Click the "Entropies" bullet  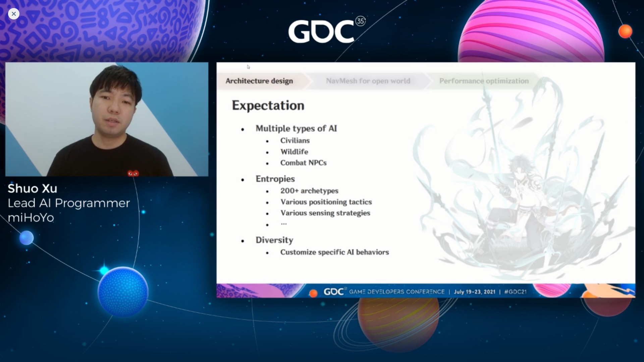[x=275, y=179]
